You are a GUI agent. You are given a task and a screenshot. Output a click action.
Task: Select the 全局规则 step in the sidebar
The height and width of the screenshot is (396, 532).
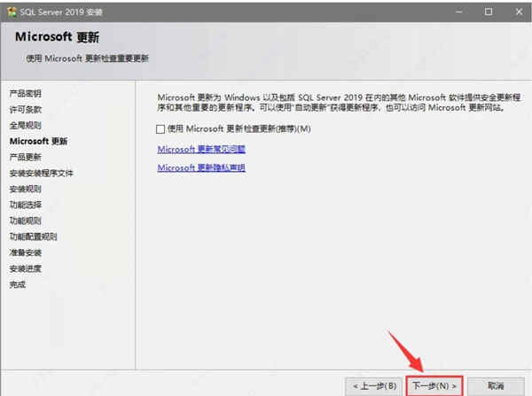(x=26, y=126)
